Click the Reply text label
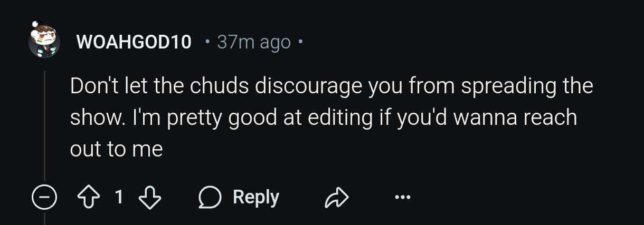The width and height of the screenshot is (644, 225). point(256,198)
